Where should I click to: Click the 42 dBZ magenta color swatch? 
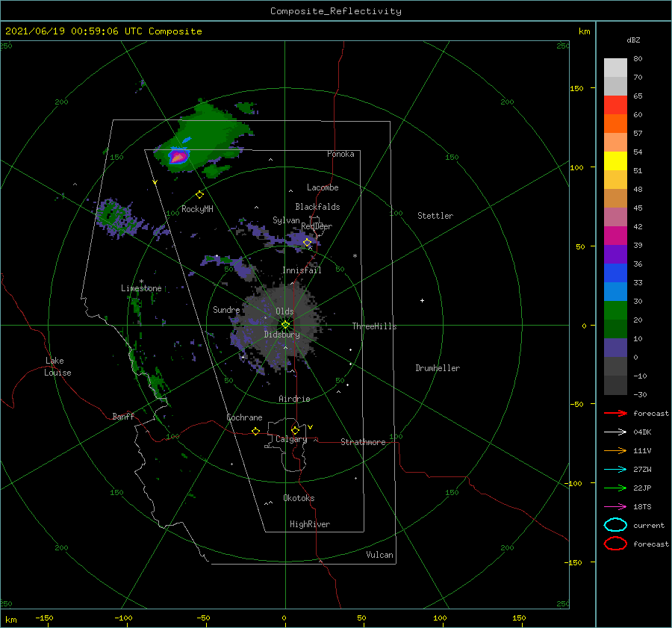tap(615, 235)
